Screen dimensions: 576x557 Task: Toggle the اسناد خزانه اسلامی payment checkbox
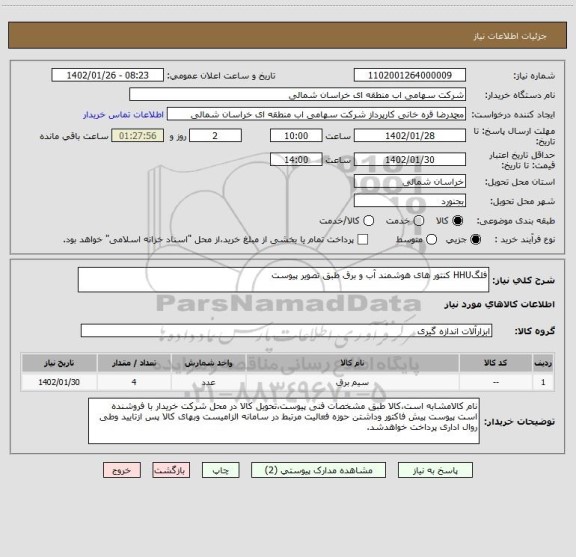pos(363,240)
